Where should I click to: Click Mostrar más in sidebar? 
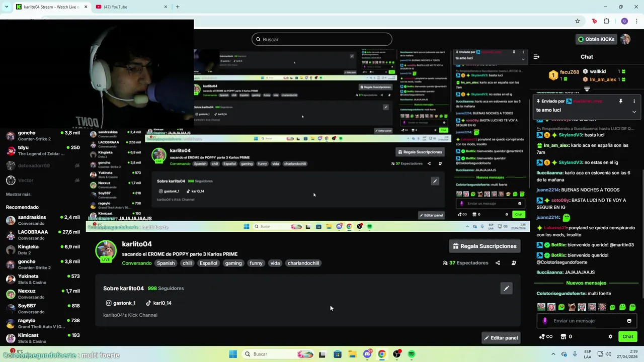pyautogui.click(x=18, y=194)
